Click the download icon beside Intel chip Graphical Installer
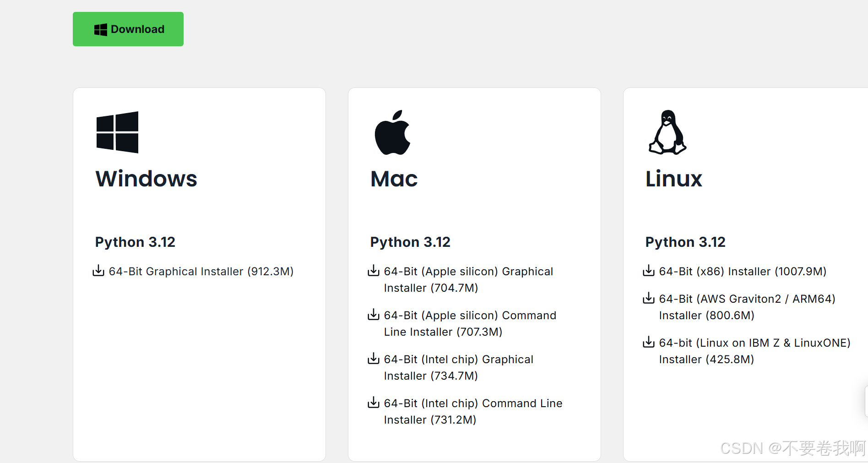Image resolution: width=868 pixels, height=463 pixels. pyautogui.click(x=374, y=359)
